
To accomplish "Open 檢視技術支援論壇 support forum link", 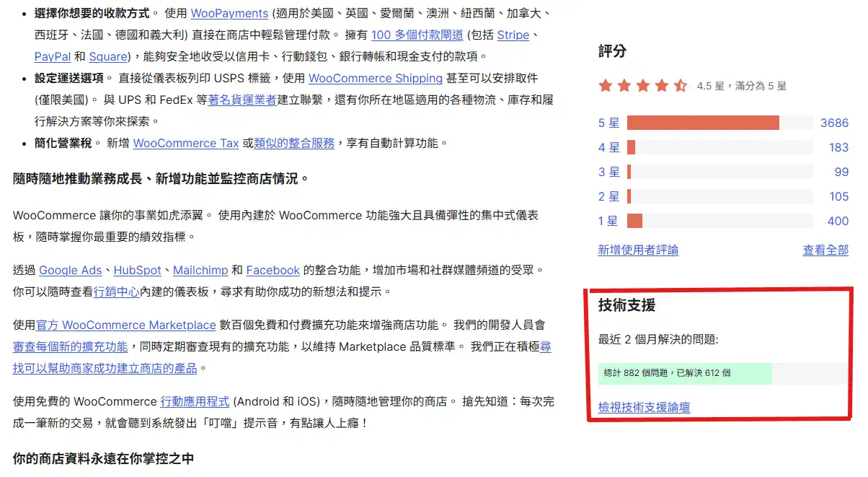I will (644, 407).
